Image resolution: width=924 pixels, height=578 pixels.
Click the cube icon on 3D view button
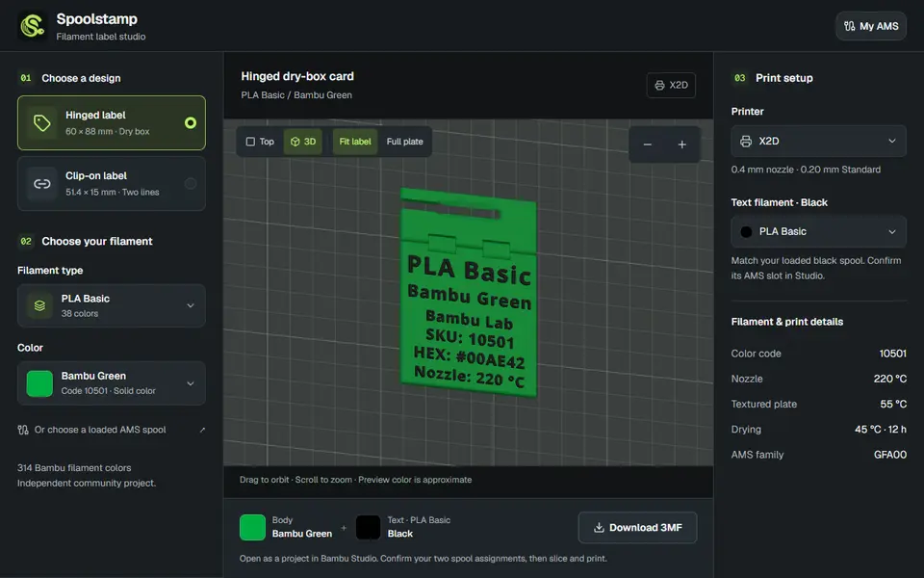(x=295, y=142)
